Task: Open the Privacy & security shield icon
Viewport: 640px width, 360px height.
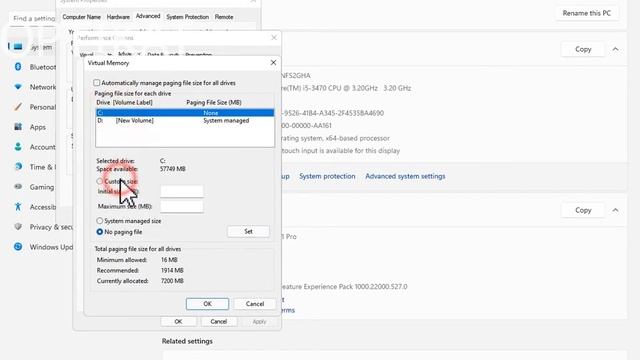Action: [18, 227]
